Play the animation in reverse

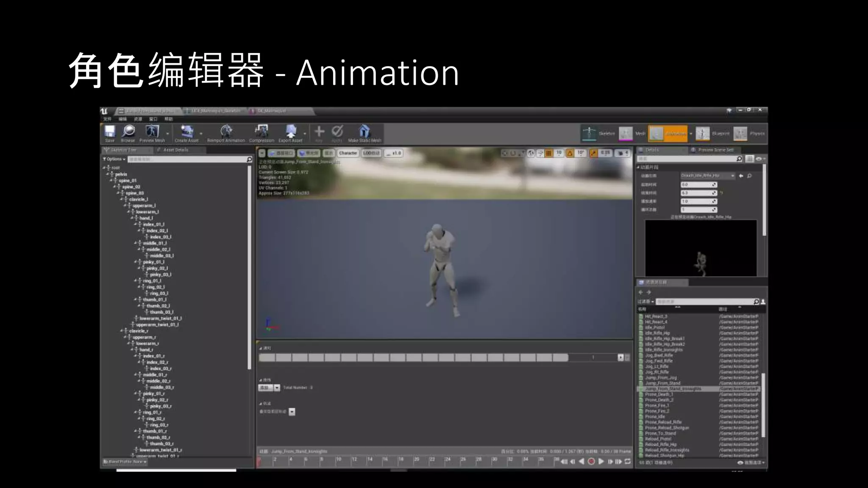581,461
